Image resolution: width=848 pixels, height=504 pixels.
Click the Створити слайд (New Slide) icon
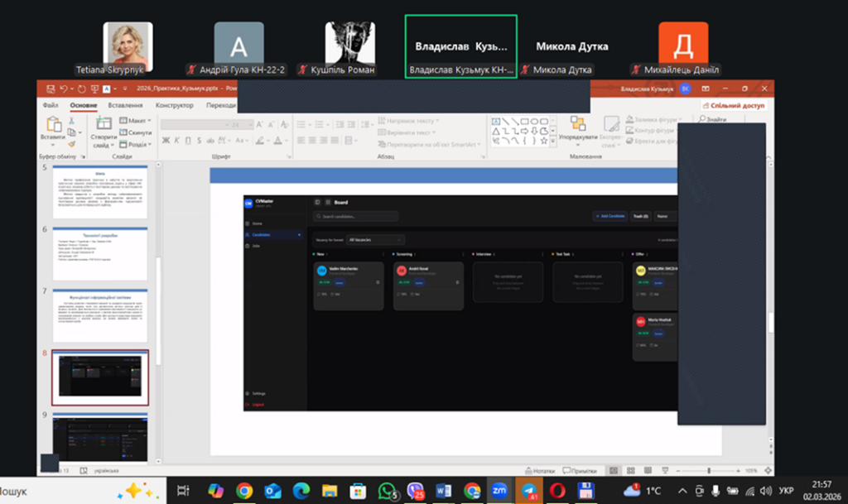pos(104,126)
